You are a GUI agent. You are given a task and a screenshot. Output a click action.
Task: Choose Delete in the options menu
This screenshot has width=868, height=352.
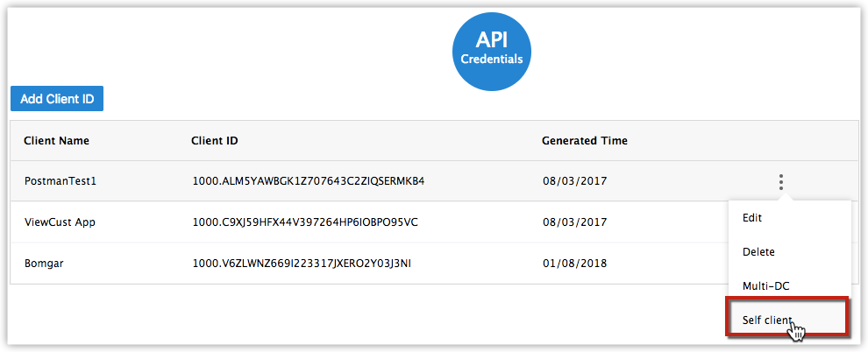758,251
